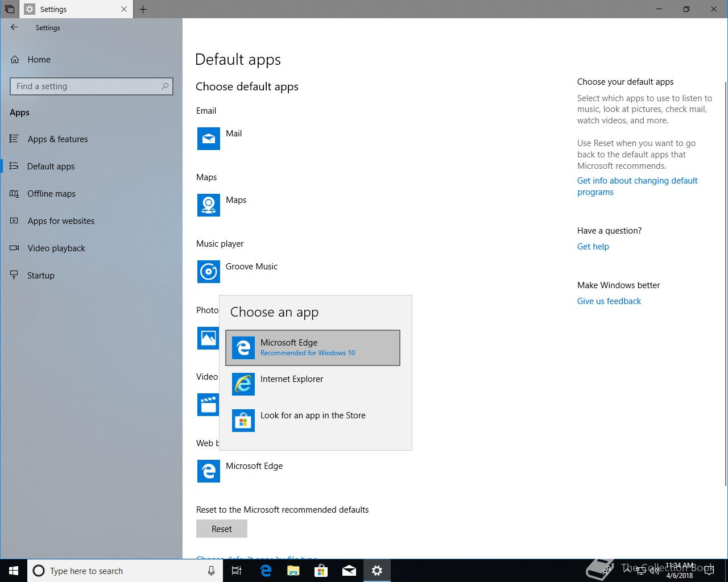Click the Apps & features list icon

[14, 139]
